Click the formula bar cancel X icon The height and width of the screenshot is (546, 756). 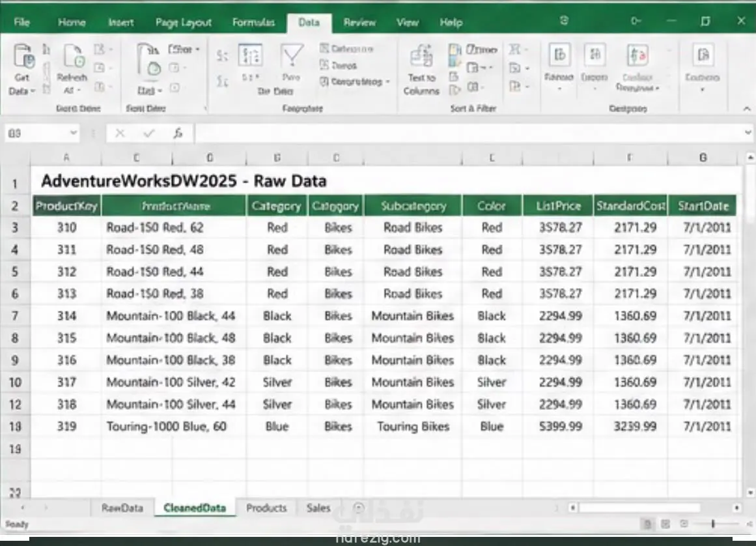point(120,133)
